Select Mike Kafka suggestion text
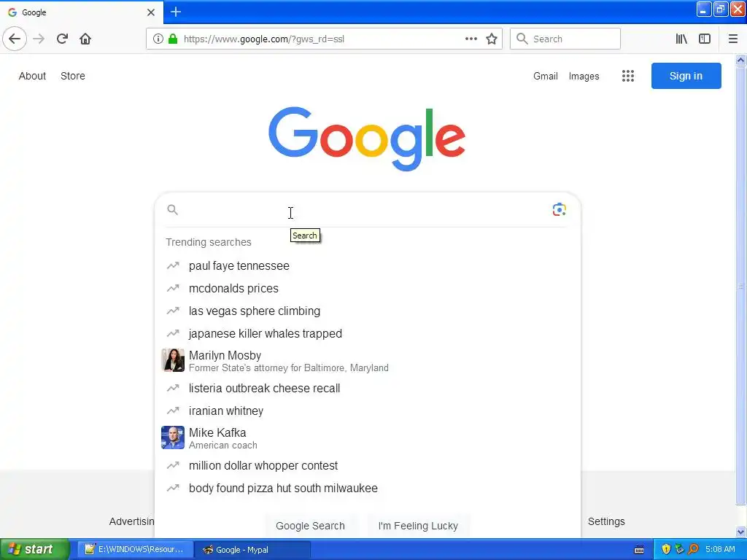Image resolution: width=747 pixels, height=560 pixels. [217, 432]
